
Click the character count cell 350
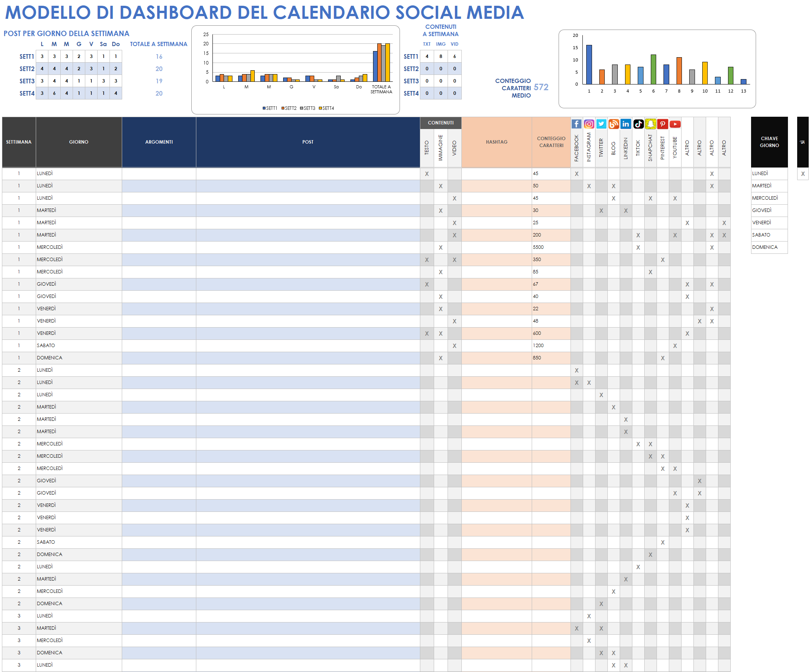(x=551, y=260)
